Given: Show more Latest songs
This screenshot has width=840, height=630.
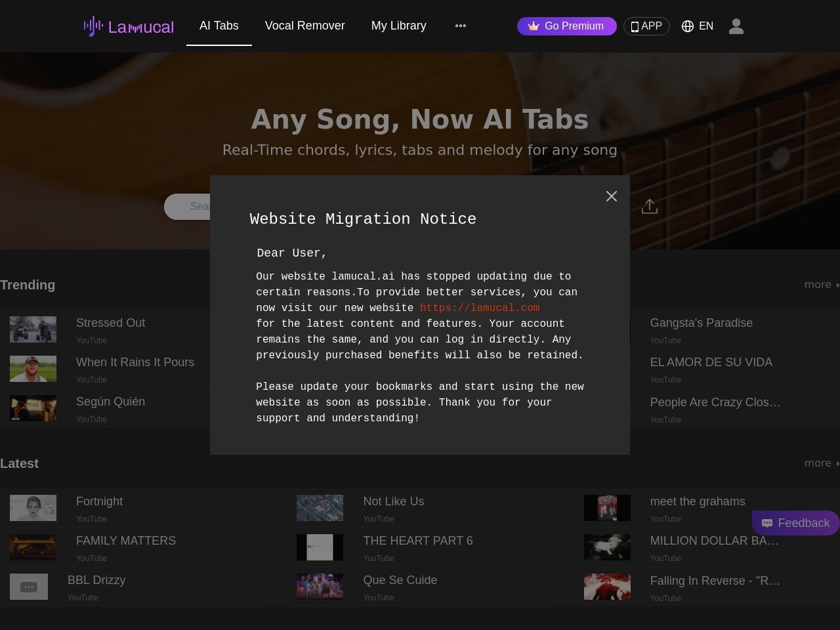Looking at the screenshot, I should point(822,463).
